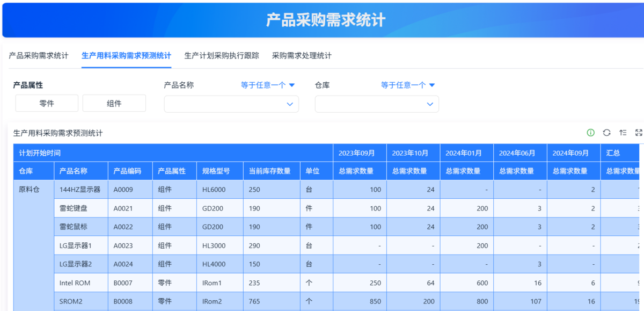
Task: Click the Intel ROM product row
Action: coord(75,283)
